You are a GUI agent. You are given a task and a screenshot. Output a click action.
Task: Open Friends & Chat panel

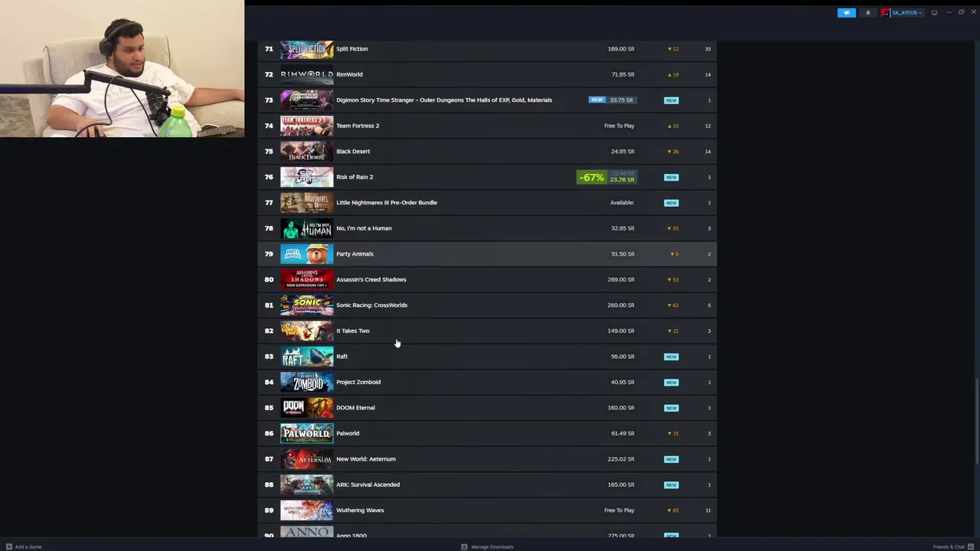(x=952, y=546)
